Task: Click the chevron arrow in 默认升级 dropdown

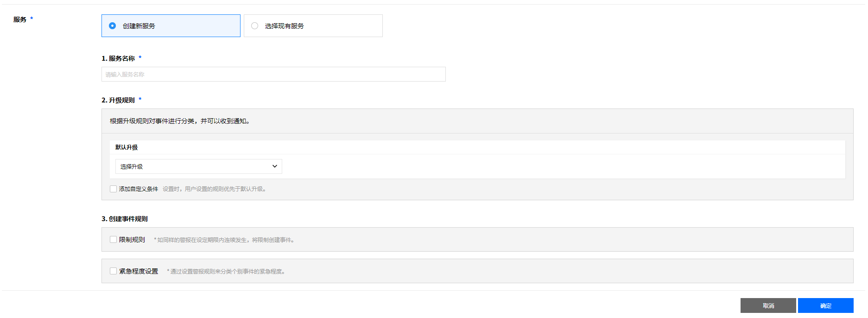Action: pos(275,166)
